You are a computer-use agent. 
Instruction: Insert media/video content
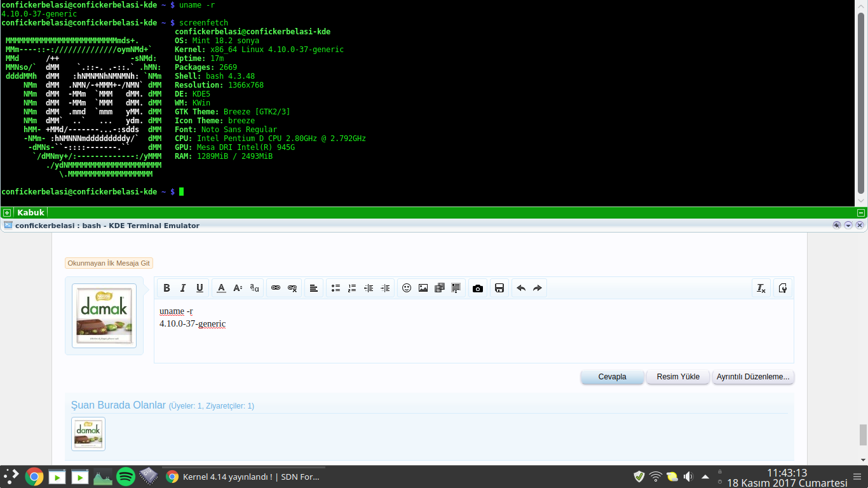pos(439,288)
